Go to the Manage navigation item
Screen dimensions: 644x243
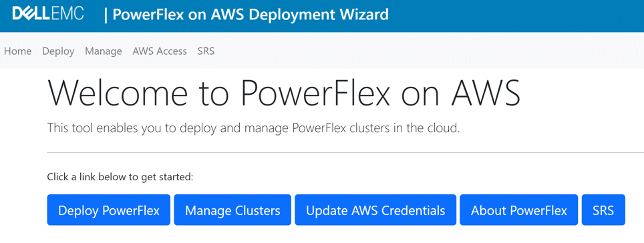pos(104,51)
